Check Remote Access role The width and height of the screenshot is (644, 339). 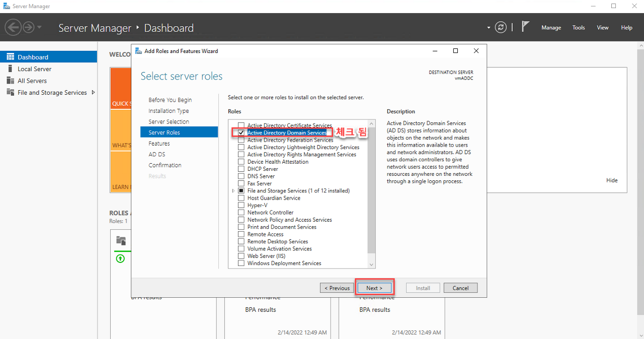[241, 234]
